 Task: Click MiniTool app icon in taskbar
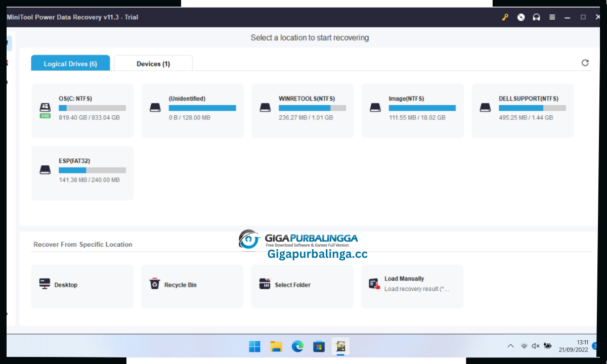[x=340, y=346]
